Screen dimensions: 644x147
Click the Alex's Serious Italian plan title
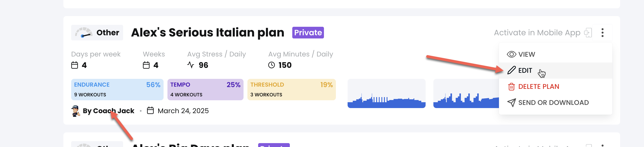click(x=207, y=33)
